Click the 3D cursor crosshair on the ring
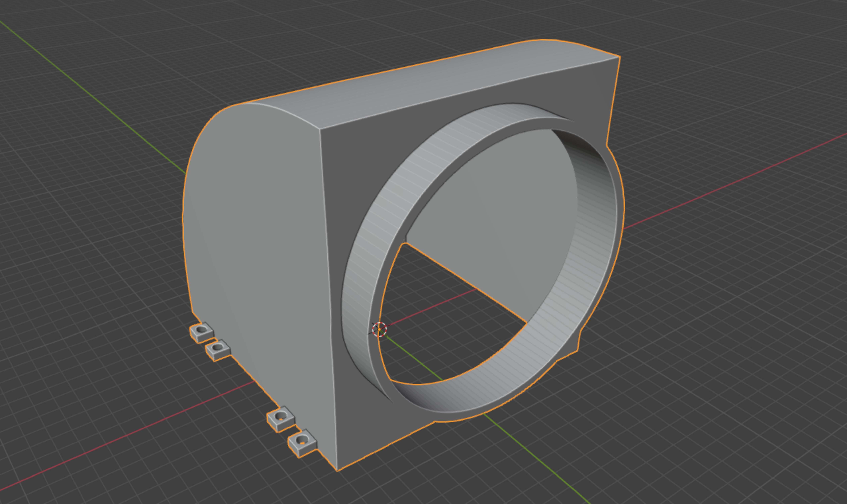Screen dimensions: 847x504 pyautogui.click(x=379, y=329)
